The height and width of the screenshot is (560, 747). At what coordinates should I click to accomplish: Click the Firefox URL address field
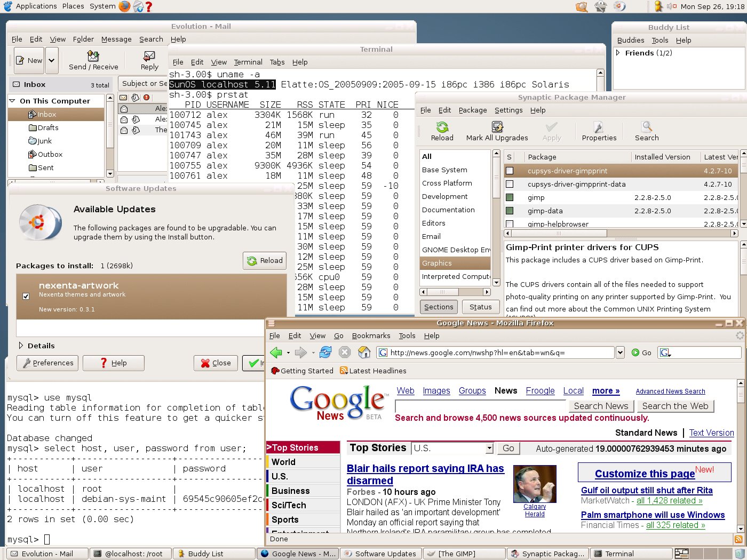[496, 353]
